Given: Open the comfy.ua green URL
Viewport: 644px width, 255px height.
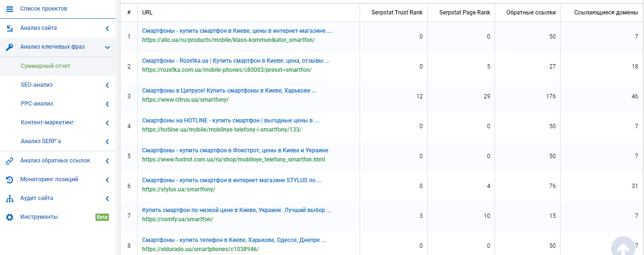Looking at the screenshot, I should click(177, 219).
